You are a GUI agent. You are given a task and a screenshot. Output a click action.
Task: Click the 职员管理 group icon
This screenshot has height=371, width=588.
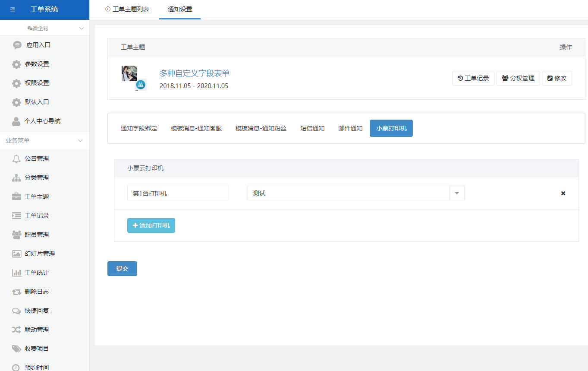tap(16, 235)
